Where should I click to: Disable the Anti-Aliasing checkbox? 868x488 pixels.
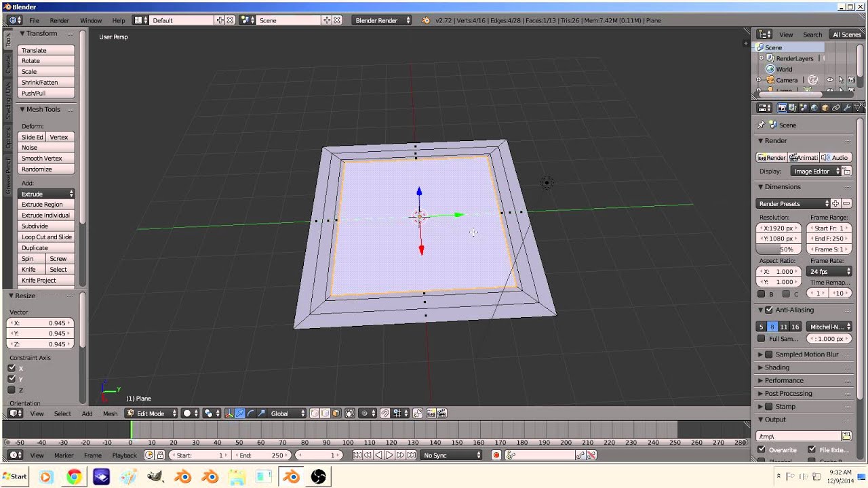coord(769,310)
